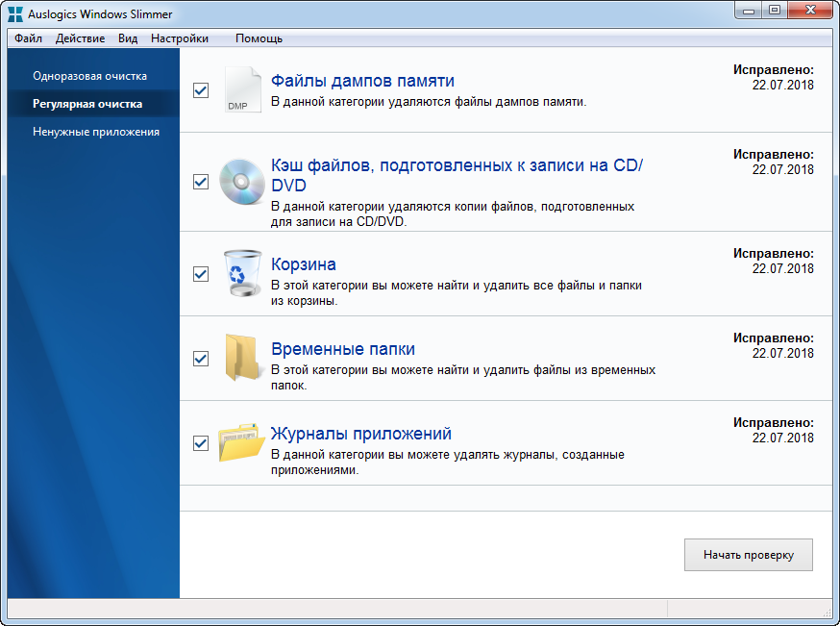
Task: Click the application logs folder icon
Action: pos(242,442)
